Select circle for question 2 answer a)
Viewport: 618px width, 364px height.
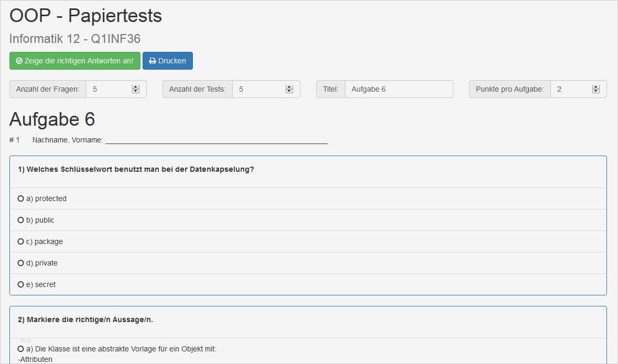point(21,349)
